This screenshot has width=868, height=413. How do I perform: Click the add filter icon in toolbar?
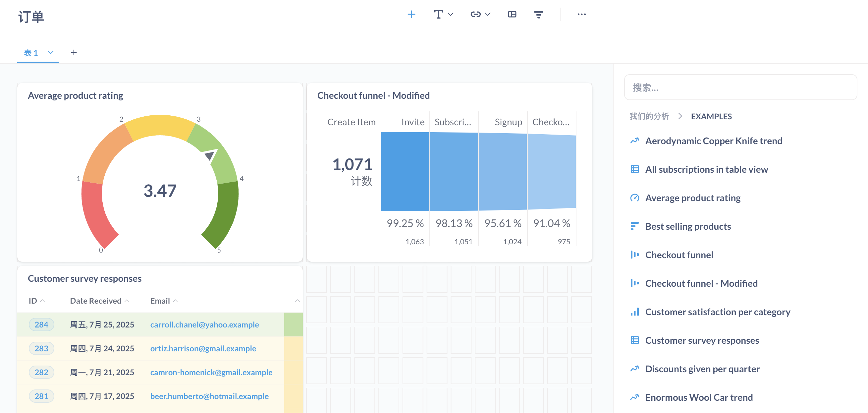[x=538, y=15]
